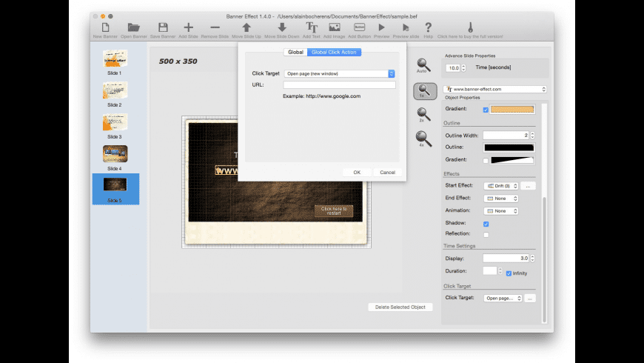Toggle the fill Gradient checkbox
The width and height of the screenshot is (644, 363).
point(486,110)
